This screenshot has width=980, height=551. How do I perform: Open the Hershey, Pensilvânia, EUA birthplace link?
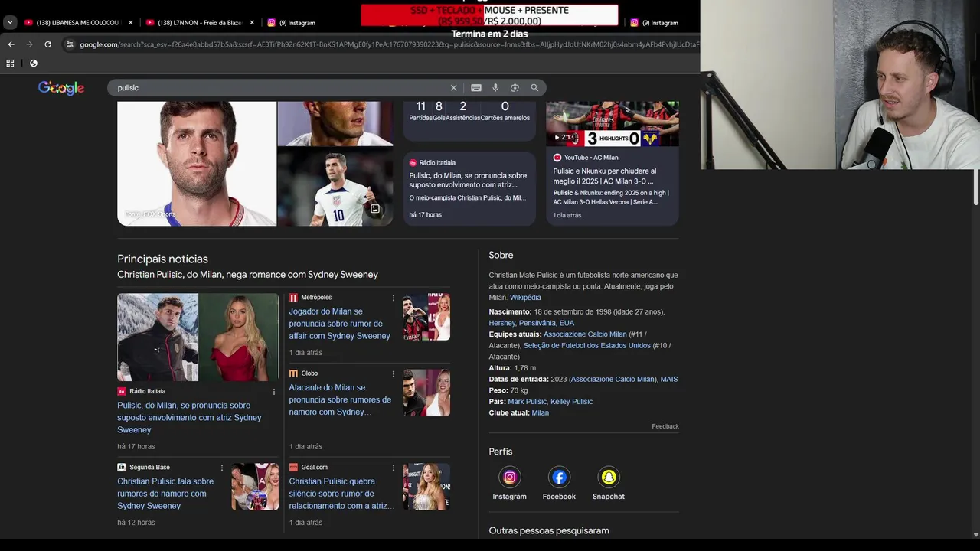[531, 323]
